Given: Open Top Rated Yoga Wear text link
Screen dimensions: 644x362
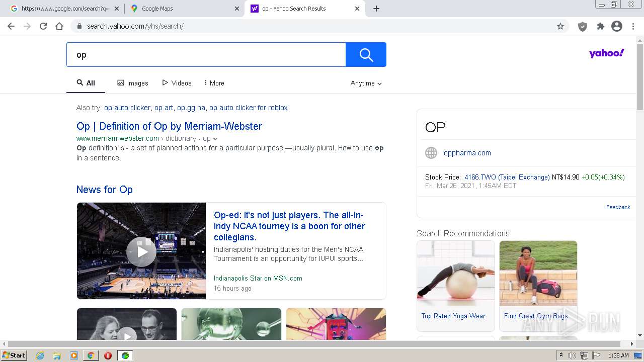Looking at the screenshot, I should tap(453, 316).
